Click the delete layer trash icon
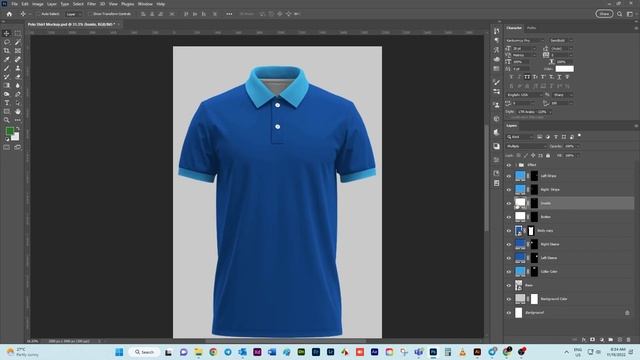Image resolution: width=640 pixels, height=360 pixels. coord(629,340)
